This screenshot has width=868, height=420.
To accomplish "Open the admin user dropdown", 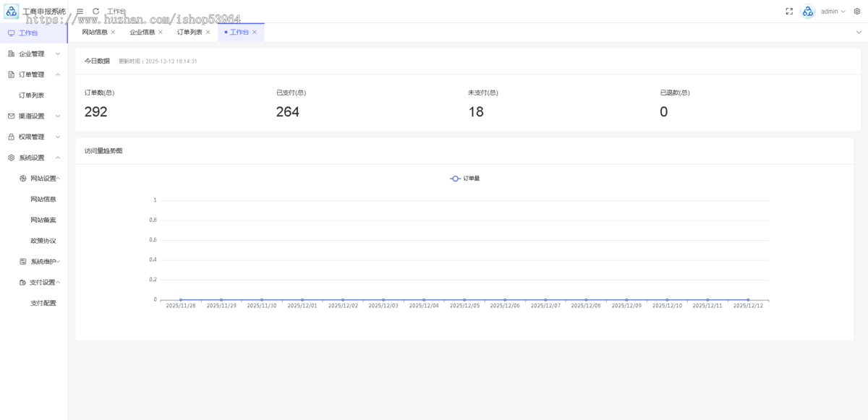I will pos(833,12).
